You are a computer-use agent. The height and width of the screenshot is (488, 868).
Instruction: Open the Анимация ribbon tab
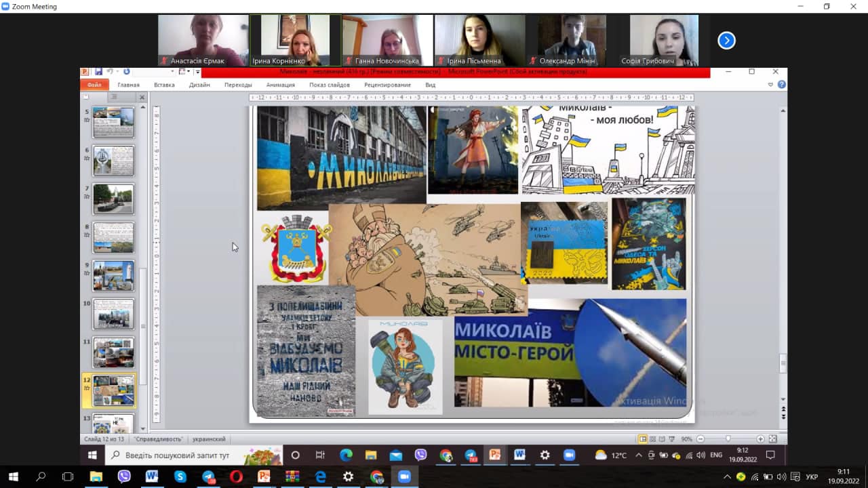(280, 85)
